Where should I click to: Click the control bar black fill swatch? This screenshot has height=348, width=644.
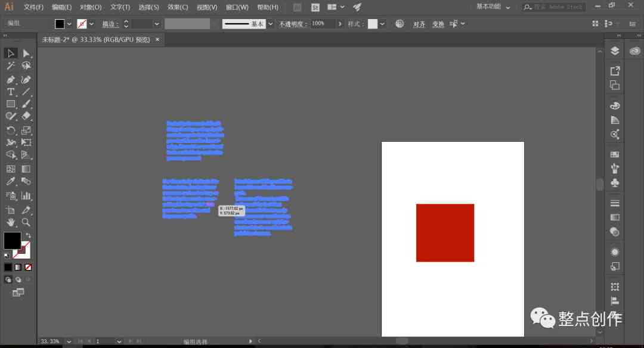60,24
